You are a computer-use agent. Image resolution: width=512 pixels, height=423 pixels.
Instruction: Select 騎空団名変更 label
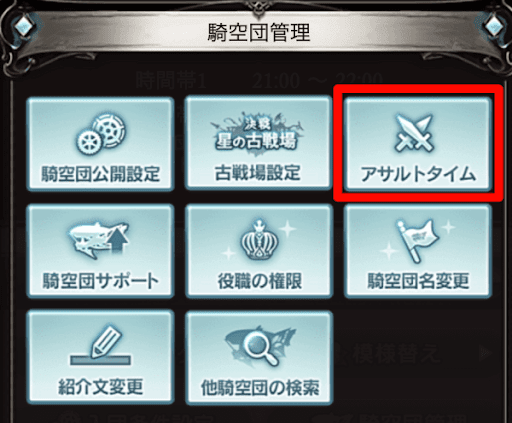pos(418,281)
